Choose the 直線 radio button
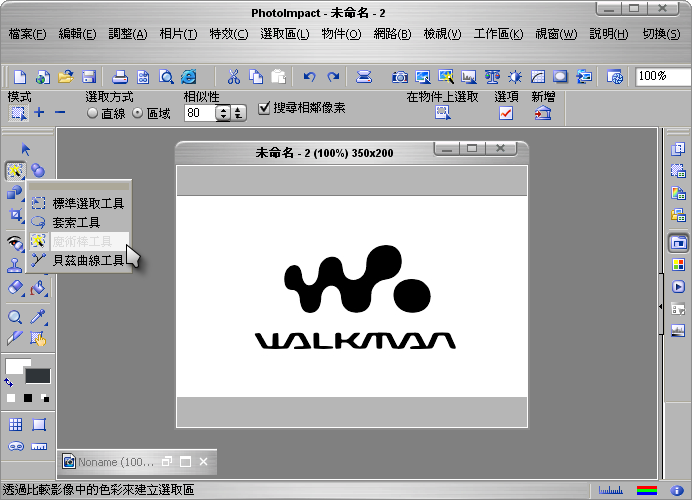 coord(92,113)
